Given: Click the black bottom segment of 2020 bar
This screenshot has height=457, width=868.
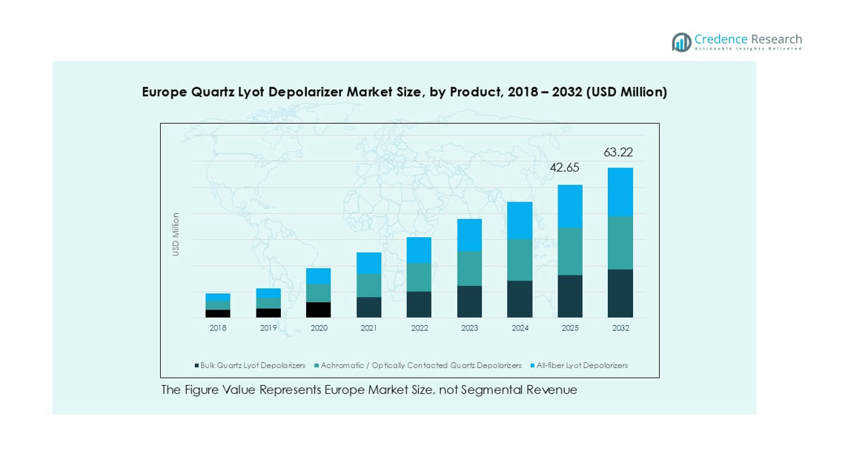Looking at the screenshot, I should (x=319, y=310).
